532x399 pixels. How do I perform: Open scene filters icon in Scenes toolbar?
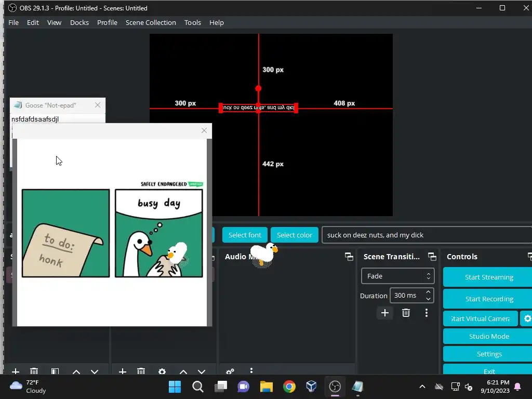click(x=55, y=371)
